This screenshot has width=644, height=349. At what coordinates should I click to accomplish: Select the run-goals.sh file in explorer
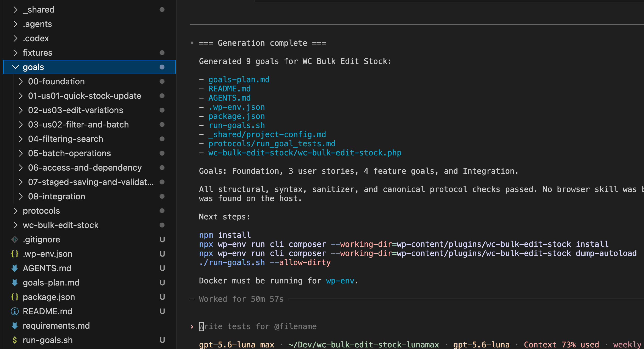tap(89, 340)
